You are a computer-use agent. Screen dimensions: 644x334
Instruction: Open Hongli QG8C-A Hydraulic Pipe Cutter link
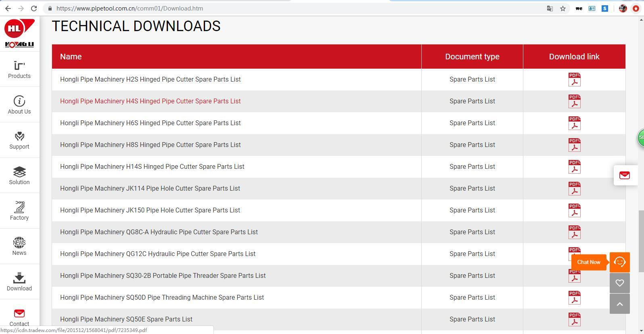(159, 232)
